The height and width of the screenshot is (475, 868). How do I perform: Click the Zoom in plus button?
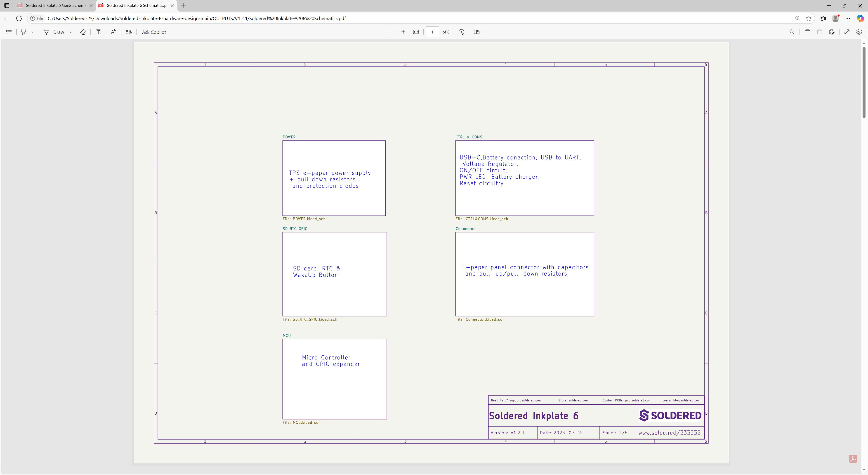pyautogui.click(x=403, y=32)
